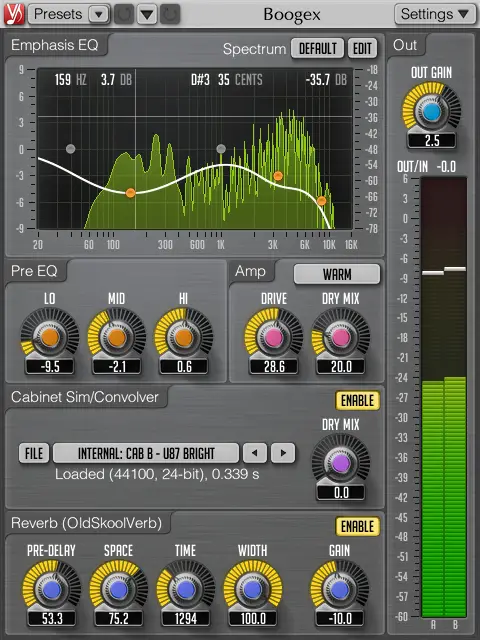Screen dimensions: 480x640
Task: Click the DRIVE value field 28.6
Action: pos(274,367)
